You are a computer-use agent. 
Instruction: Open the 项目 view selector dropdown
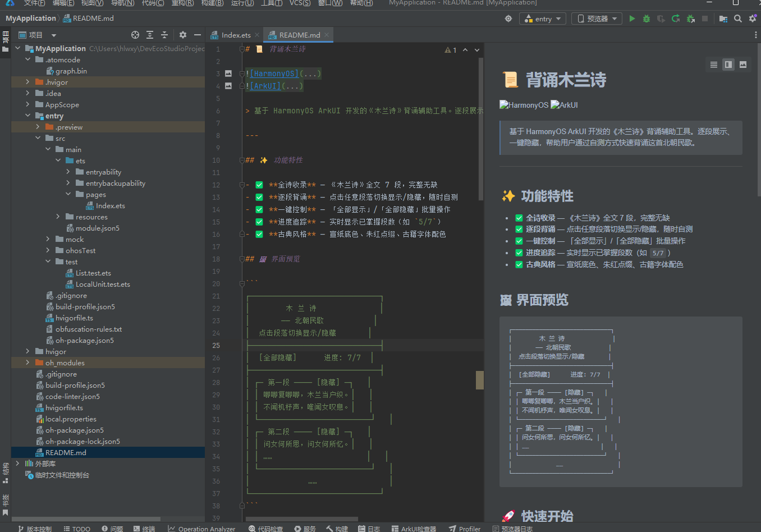(38, 35)
